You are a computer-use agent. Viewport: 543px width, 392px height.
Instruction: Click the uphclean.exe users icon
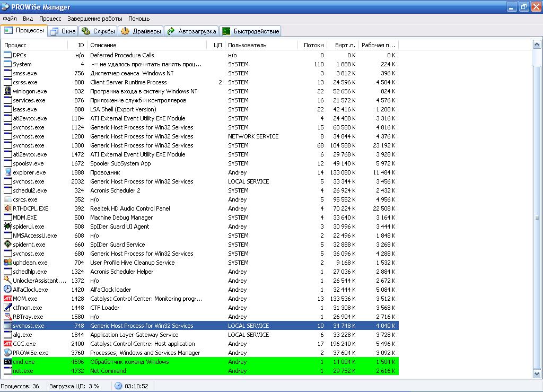coord(8,263)
